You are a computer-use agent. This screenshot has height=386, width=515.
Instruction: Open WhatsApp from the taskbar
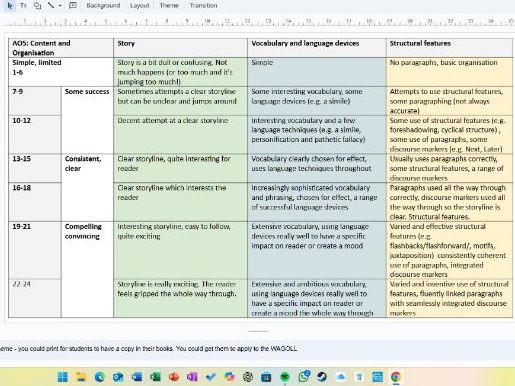[x=304, y=376]
